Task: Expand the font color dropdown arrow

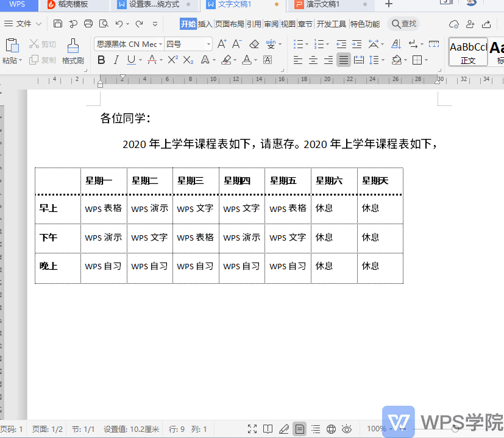Action: pos(255,60)
